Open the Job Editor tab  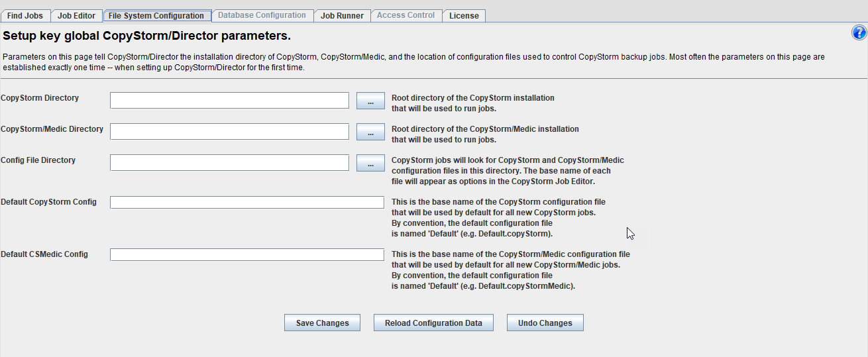(x=76, y=15)
